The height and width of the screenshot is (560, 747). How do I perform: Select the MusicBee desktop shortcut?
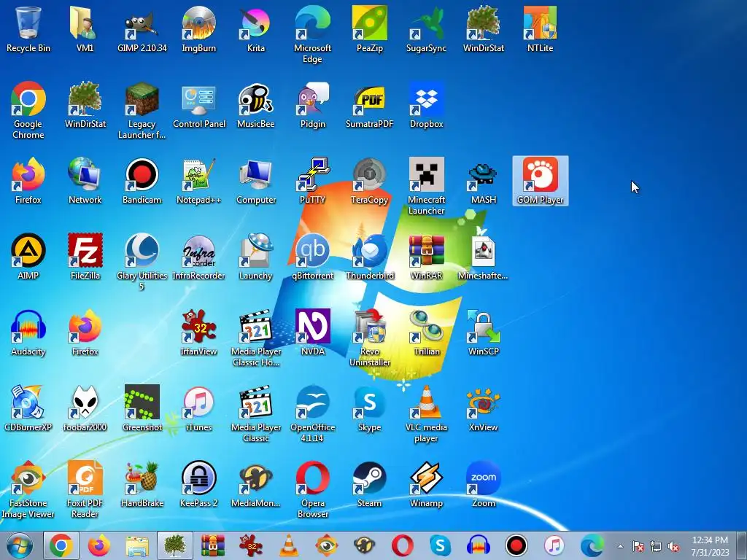pos(256,106)
